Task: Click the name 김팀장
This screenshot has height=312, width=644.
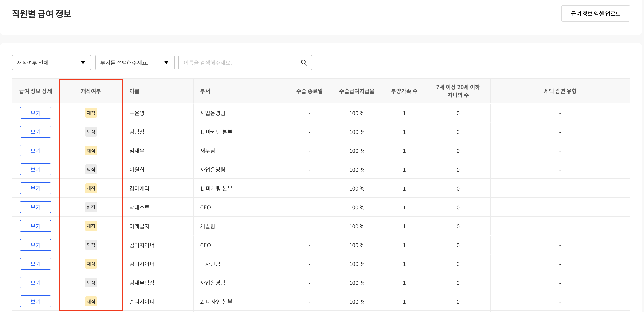Action: [x=137, y=132]
